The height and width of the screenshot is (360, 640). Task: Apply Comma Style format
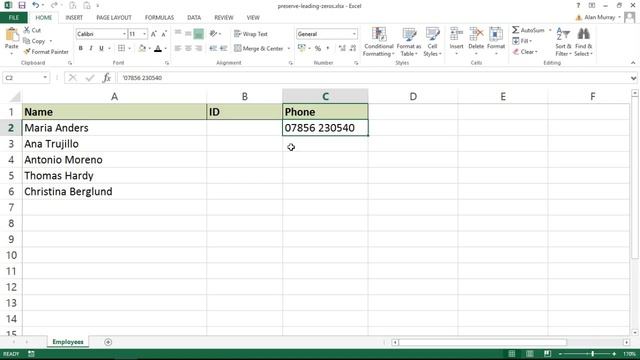tap(328, 48)
